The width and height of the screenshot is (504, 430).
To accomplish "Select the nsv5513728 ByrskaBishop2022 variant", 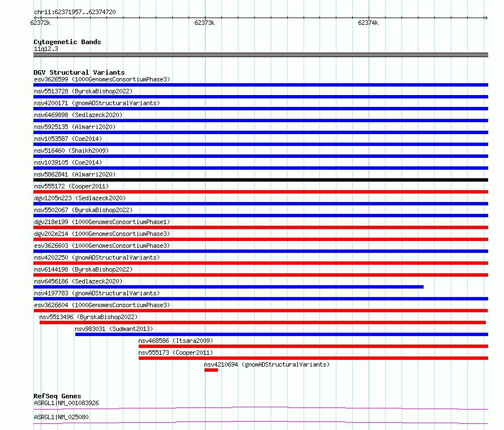I will tap(83, 91).
